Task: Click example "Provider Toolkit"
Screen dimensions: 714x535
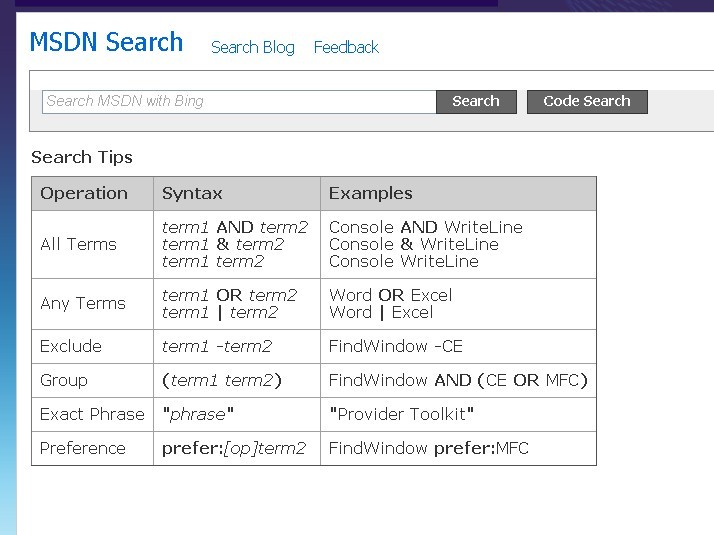Action: point(402,414)
